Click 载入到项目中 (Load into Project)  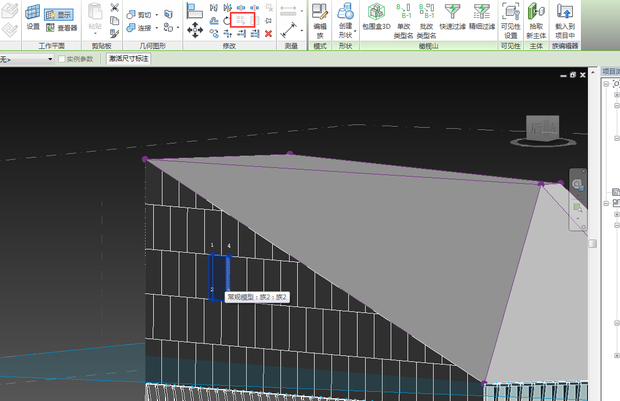point(565,20)
